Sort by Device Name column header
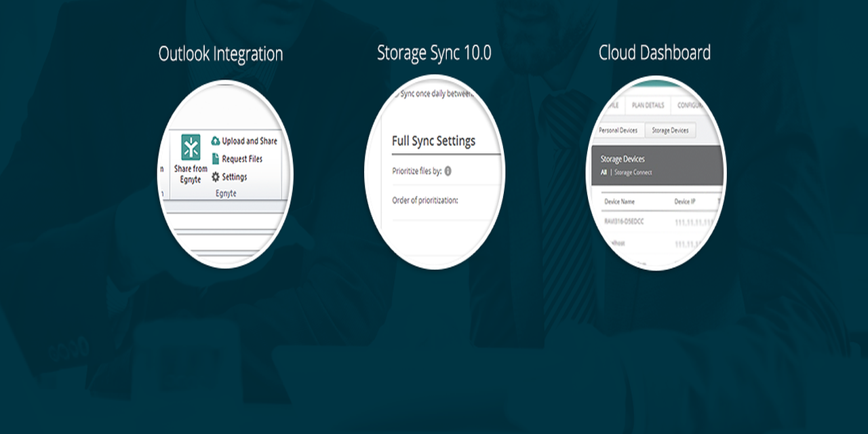 (619, 201)
